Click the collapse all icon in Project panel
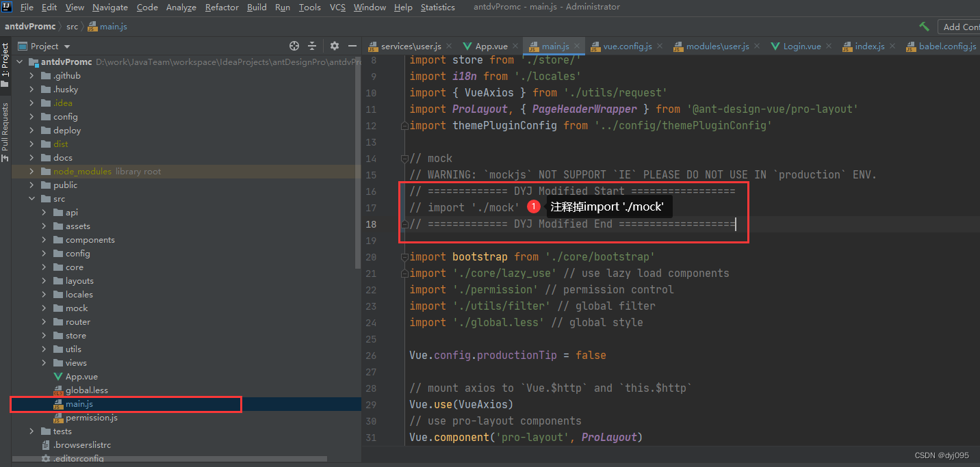The image size is (980, 467). [x=312, y=46]
